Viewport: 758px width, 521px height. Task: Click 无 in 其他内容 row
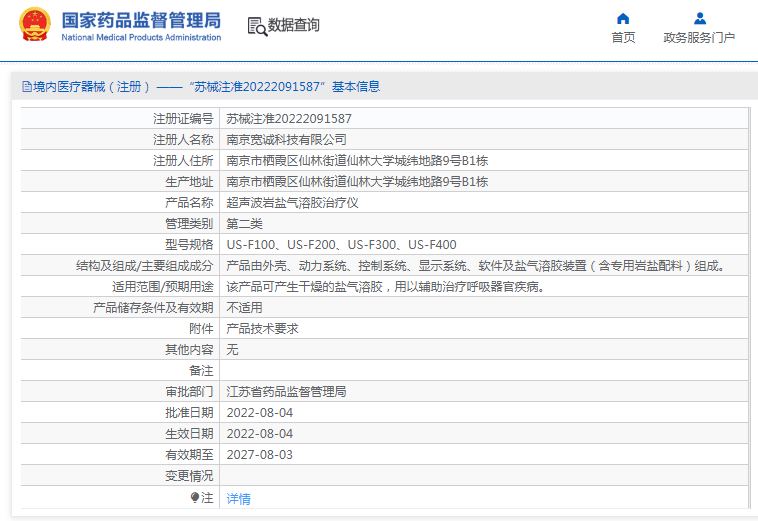pyautogui.click(x=232, y=350)
